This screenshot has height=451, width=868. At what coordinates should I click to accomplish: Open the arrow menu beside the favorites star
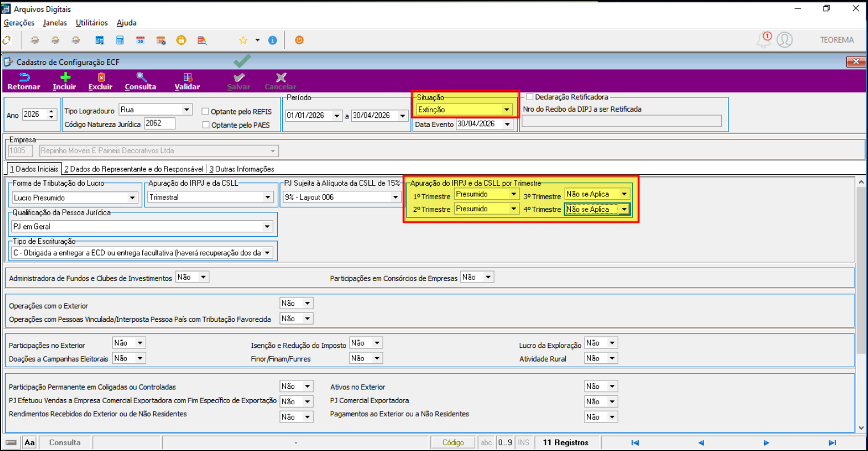[257, 40]
